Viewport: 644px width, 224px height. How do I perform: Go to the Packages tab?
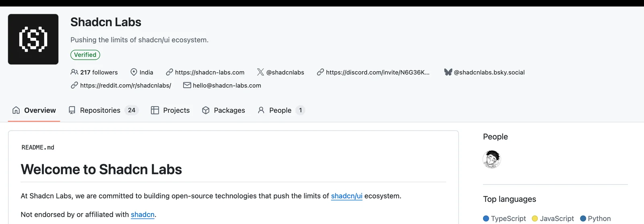point(223,110)
